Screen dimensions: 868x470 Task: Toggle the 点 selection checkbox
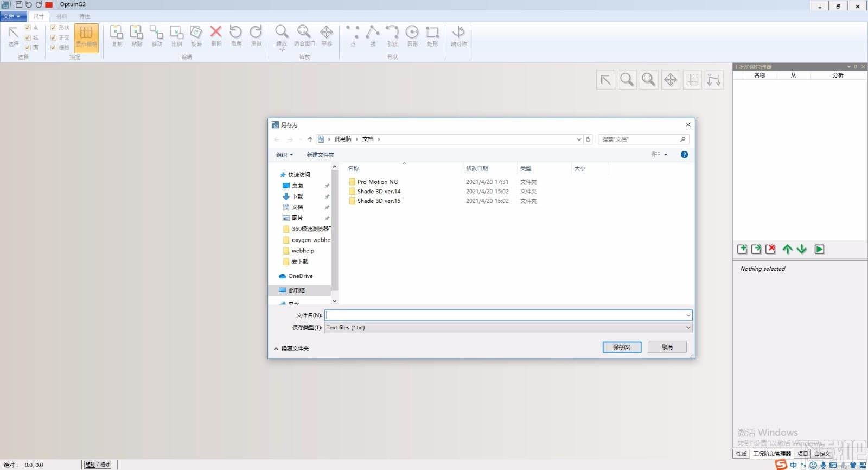(28, 28)
